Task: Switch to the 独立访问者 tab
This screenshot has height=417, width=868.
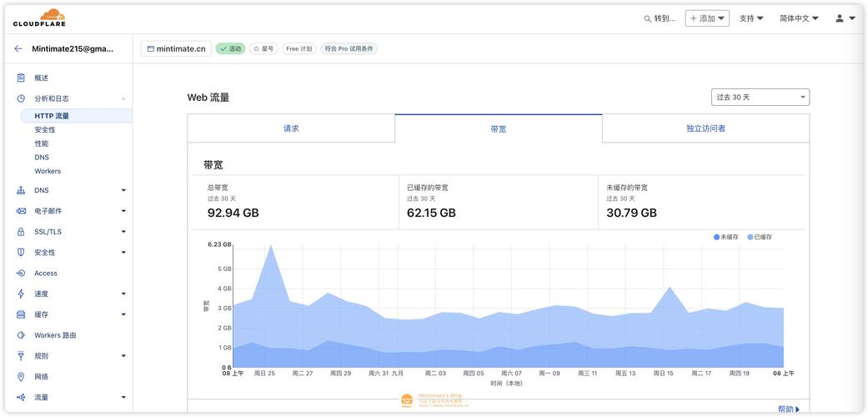Action: 705,128
